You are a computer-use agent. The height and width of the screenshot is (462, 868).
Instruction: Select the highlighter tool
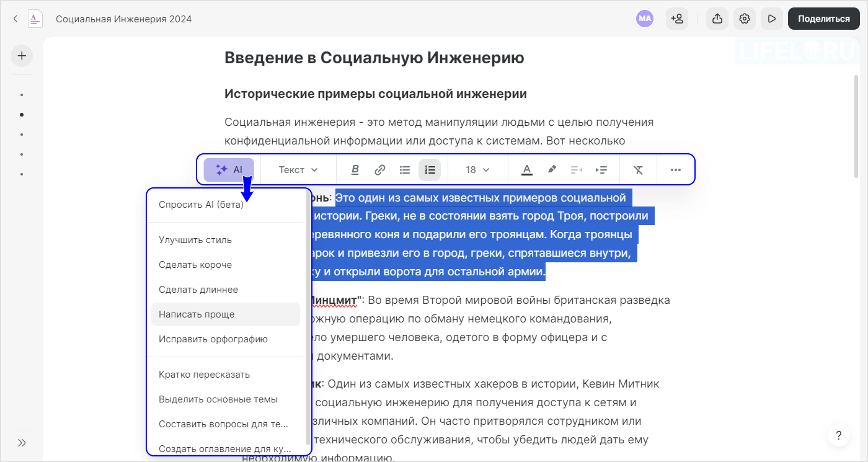coord(551,169)
